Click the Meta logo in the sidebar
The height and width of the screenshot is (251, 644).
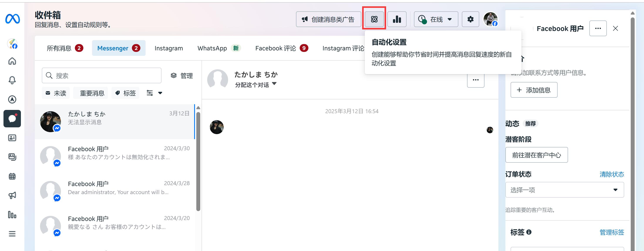pyautogui.click(x=12, y=19)
